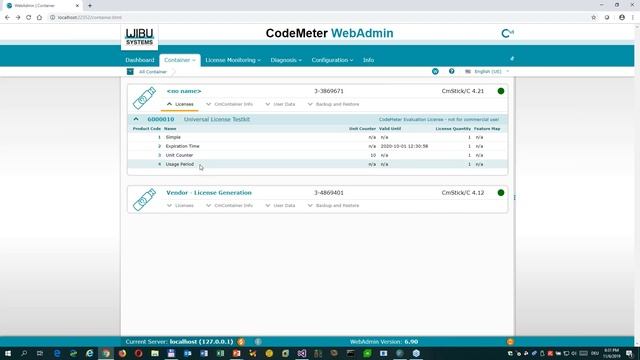This screenshot has height=360, width=640.
Task: Click the CmStick icon of <no name> container
Action: [144, 98]
